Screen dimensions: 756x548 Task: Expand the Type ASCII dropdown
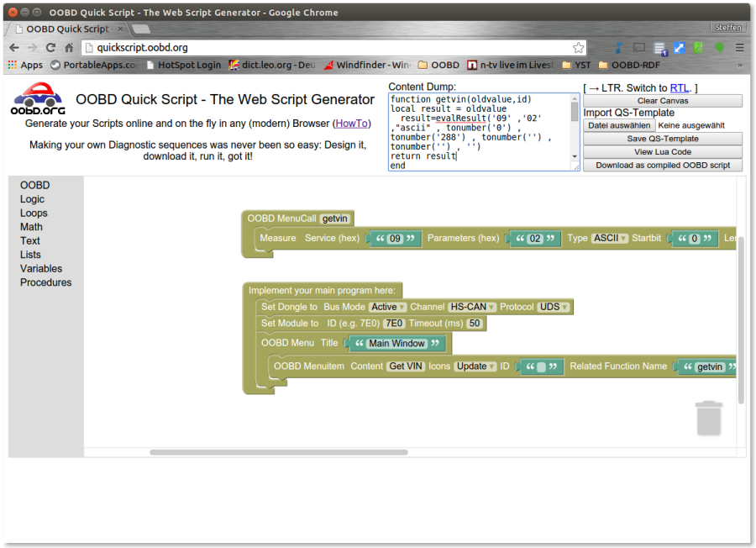(609, 238)
